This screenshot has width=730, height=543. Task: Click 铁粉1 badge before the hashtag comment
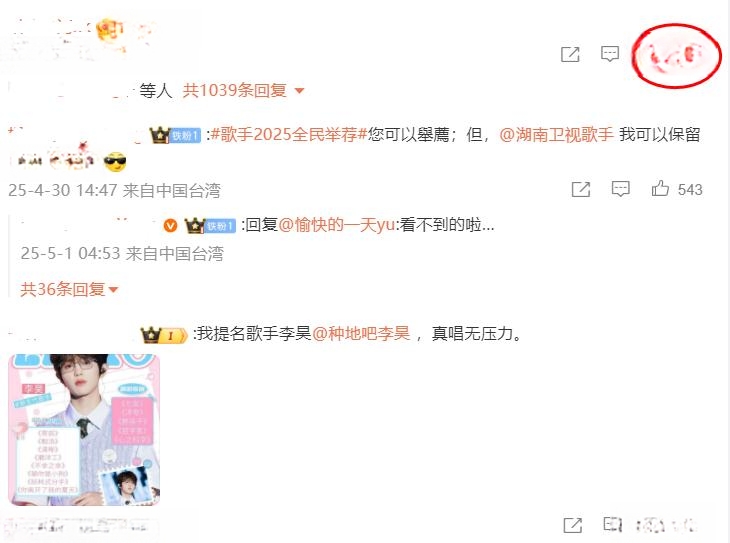184,136
